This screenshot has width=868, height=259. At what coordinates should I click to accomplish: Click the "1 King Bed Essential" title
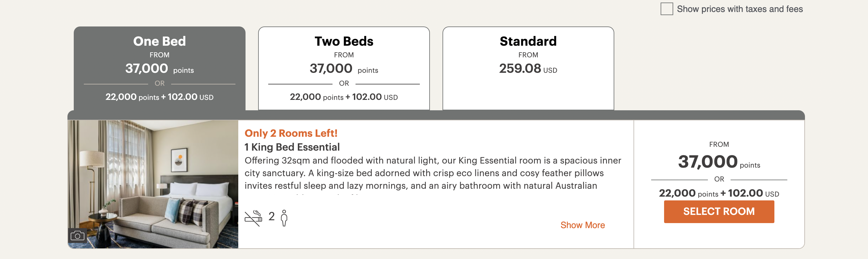pyautogui.click(x=292, y=147)
